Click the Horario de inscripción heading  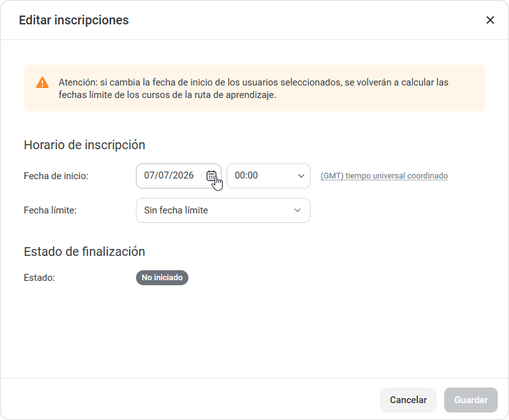tap(84, 145)
